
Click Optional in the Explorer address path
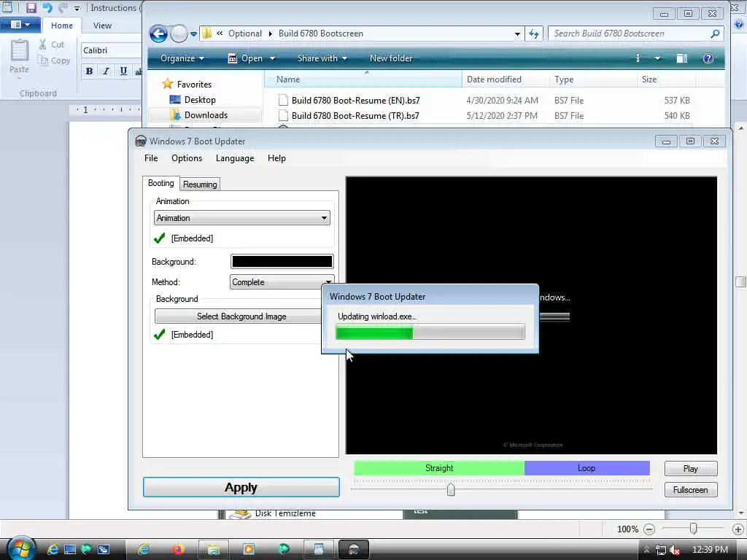tap(245, 34)
